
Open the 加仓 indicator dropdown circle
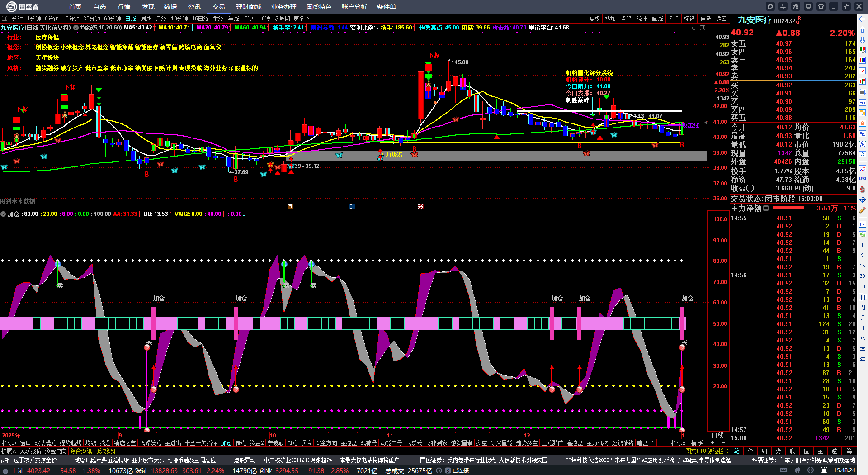pyautogui.click(x=4, y=214)
